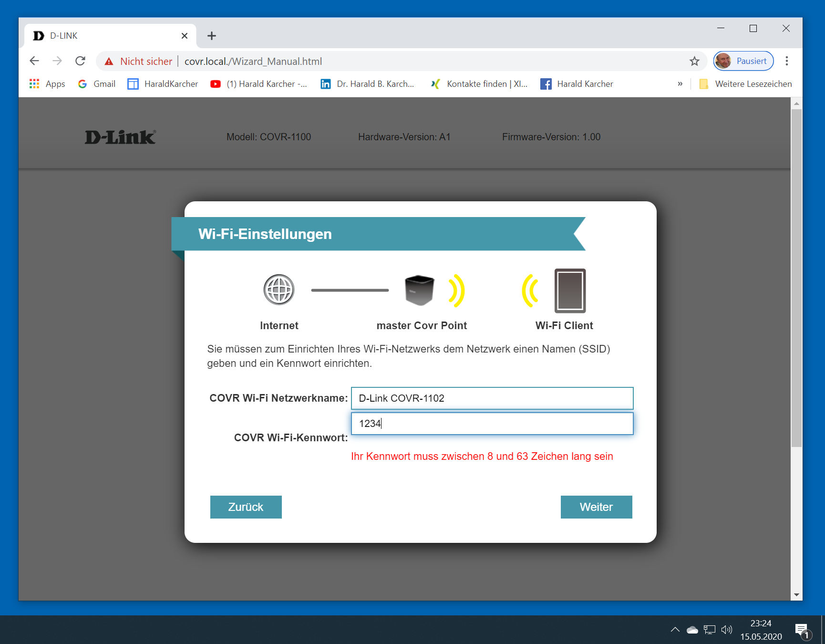Click the master Covr Point device icon
This screenshot has width=825, height=644.
(419, 290)
